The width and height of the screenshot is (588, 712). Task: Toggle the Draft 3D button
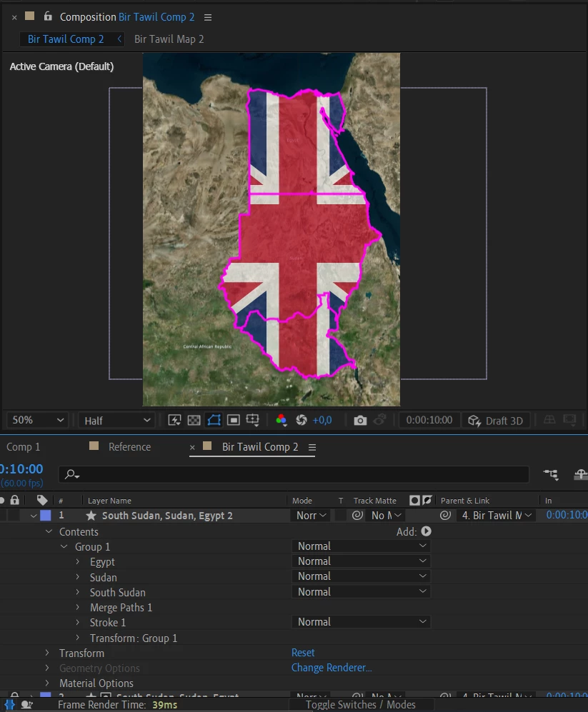(495, 421)
